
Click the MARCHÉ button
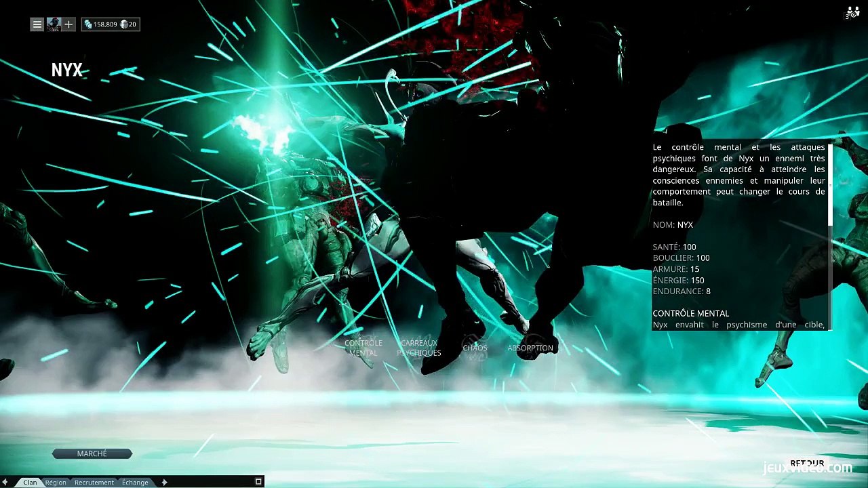(92, 453)
